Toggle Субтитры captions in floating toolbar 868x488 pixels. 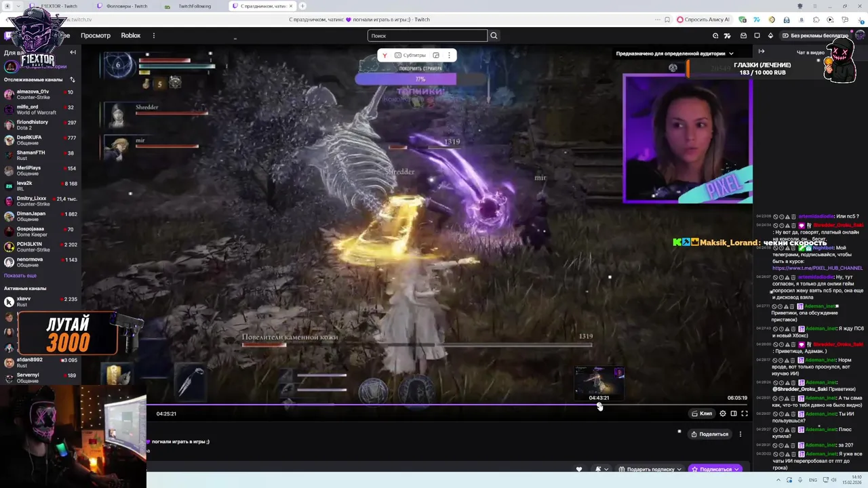410,55
